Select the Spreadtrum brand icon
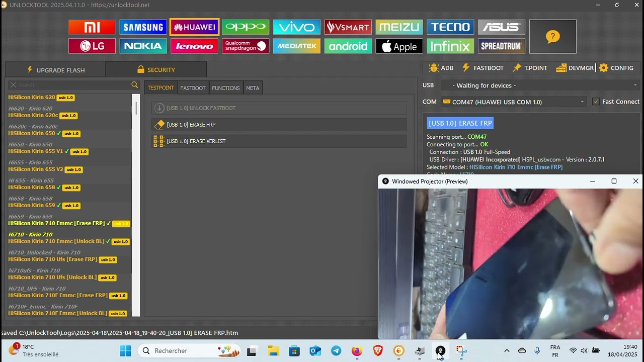The image size is (644, 362). tap(502, 46)
